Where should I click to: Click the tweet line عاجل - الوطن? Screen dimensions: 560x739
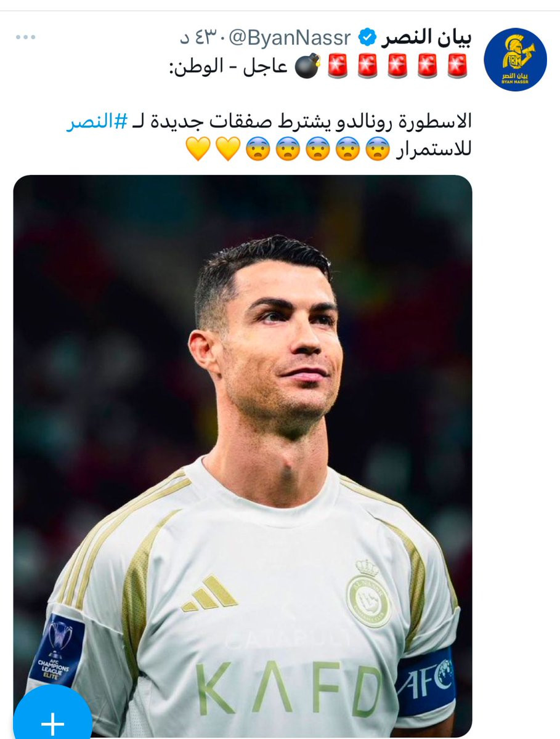(229, 66)
